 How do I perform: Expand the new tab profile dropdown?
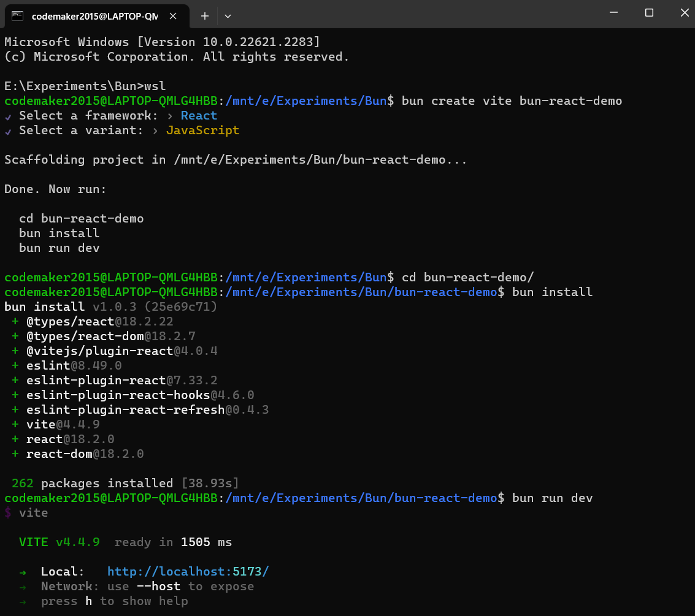[228, 16]
